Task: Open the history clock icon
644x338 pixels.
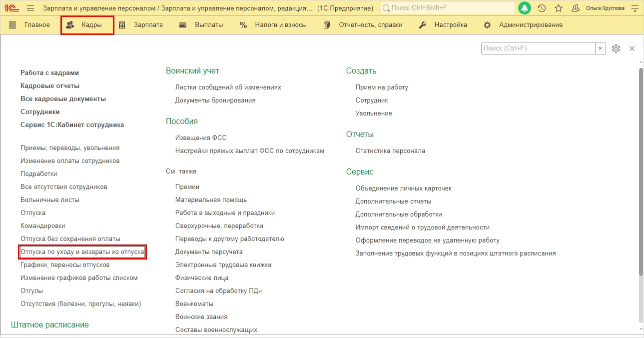Action: pos(542,8)
